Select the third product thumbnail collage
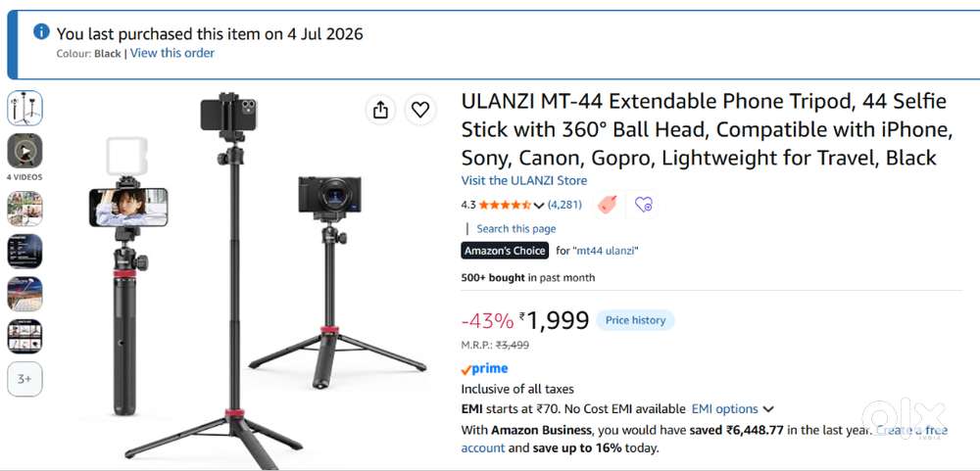The image size is (980, 471). click(25, 209)
